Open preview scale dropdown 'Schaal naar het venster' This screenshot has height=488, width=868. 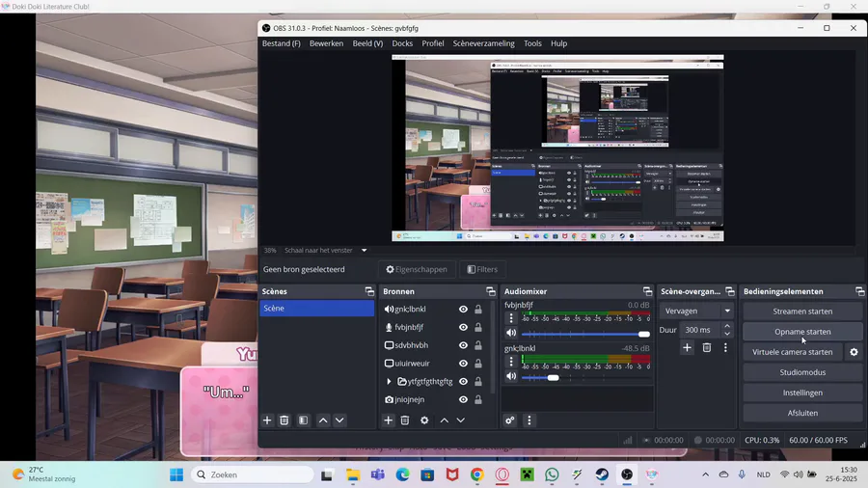[326, 250]
